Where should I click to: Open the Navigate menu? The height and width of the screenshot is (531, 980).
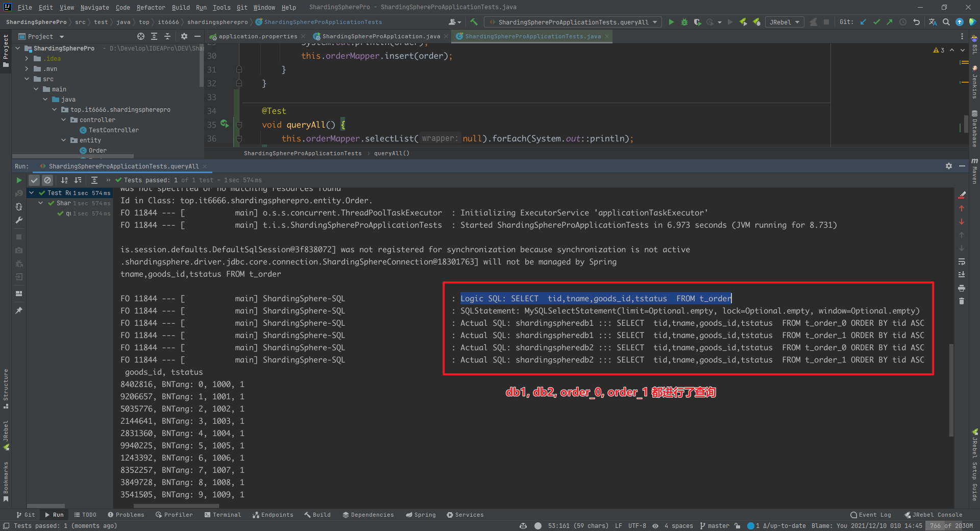pos(94,7)
